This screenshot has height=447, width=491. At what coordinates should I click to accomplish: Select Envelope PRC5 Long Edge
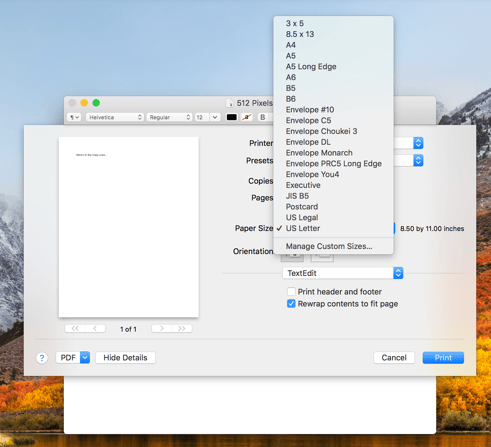point(333,163)
